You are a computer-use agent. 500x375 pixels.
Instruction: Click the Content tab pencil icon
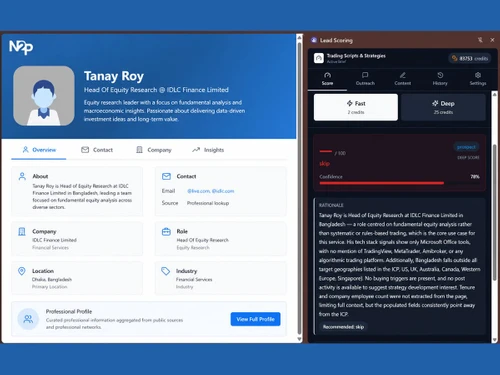403,75
